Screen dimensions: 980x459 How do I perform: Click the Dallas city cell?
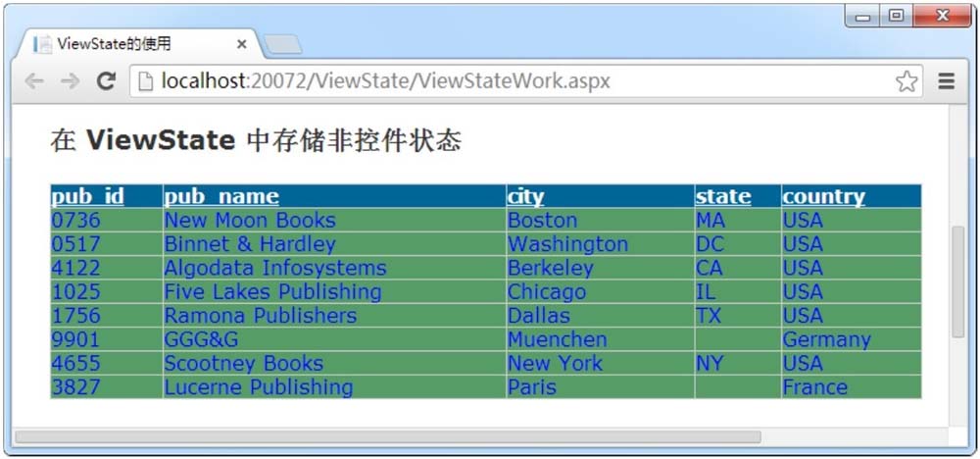pos(600,315)
